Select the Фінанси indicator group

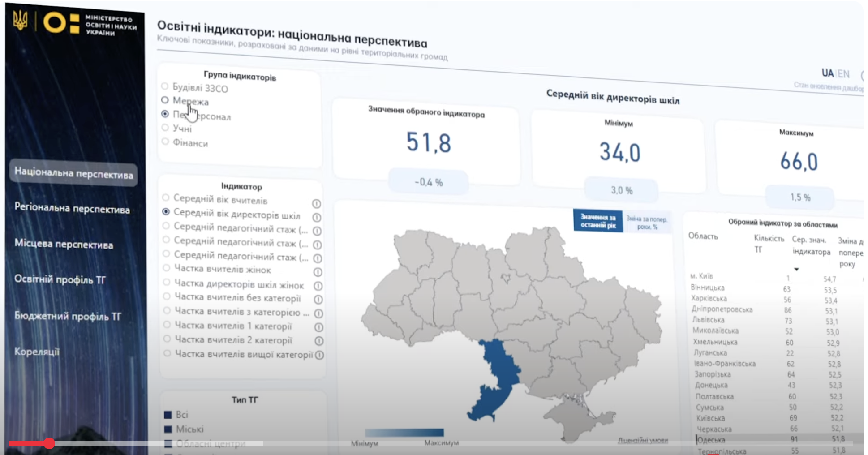coord(165,142)
